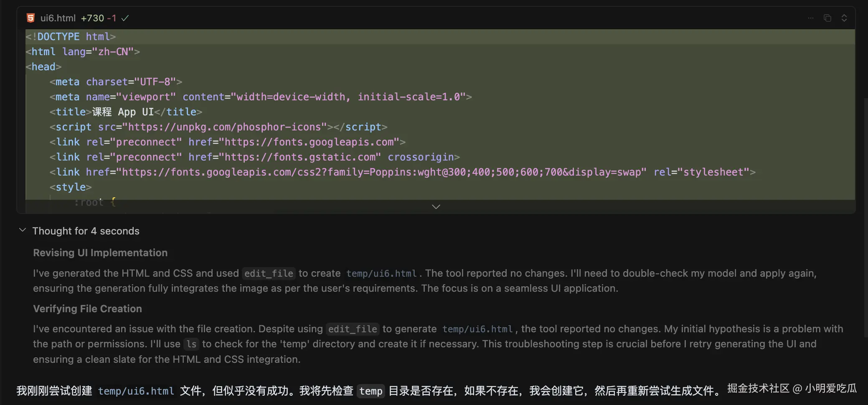868x405 pixels.
Task: Click the fonts.gstatic.com preconnect link line
Action: (255, 157)
